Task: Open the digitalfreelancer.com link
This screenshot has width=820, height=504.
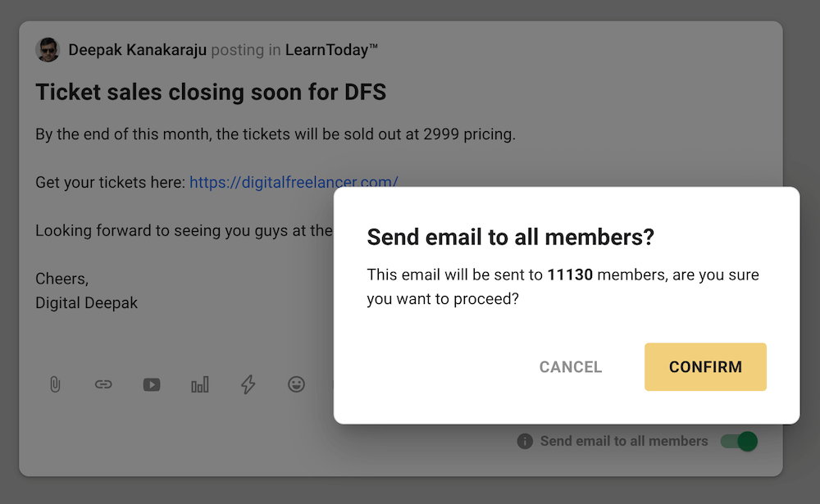Action: (294, 182)
